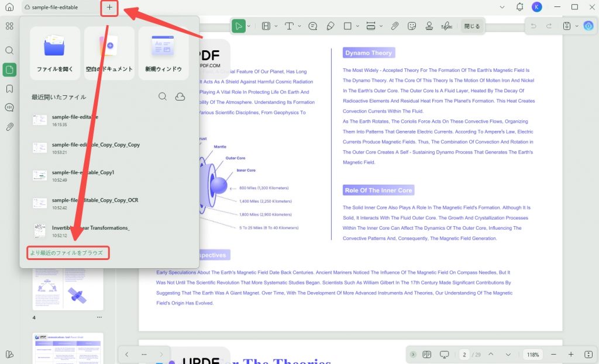Expand dropdown next to selection tool
The image size is (599, 364).
click(x=249, y=26)
